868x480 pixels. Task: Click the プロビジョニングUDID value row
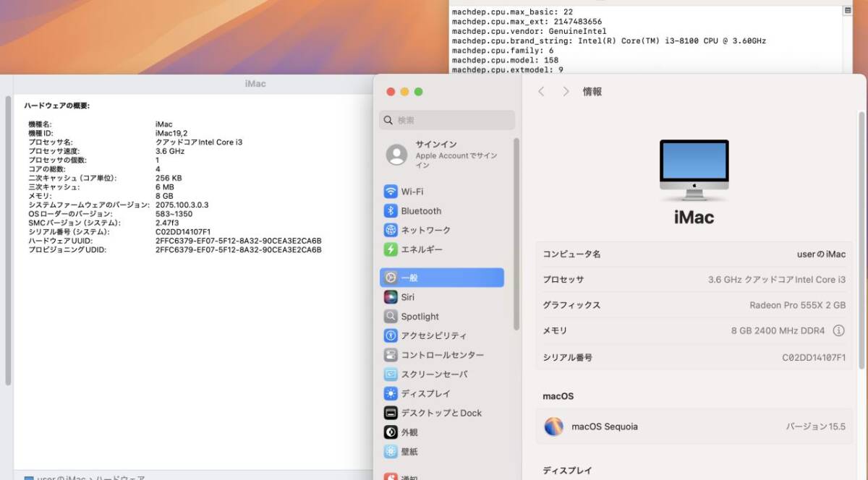(x=239, y=249)
